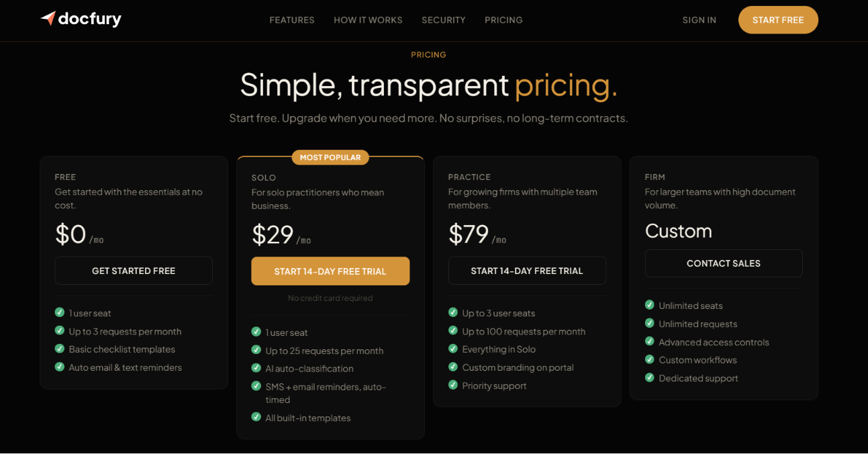Image resolution: width=868 pixels, height=454 pixels.
Task: Click check icon beside 'Custom branding on portal'
Action: [x=453, y=367]
